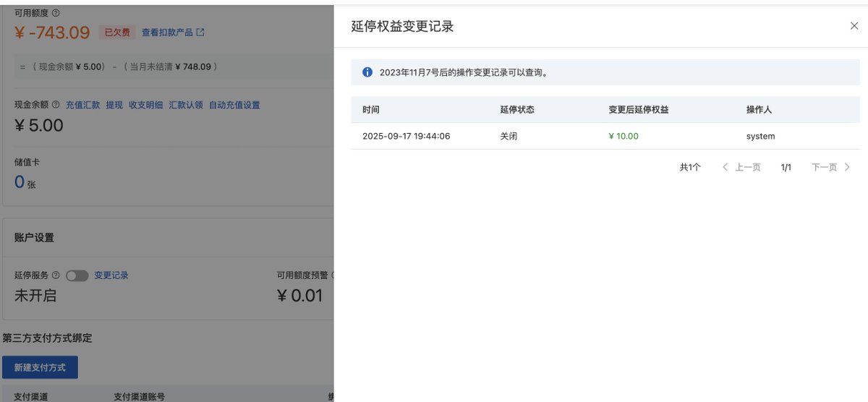
Task: Open 变更记录 link near 延停服务
Action: click(x=111, y=275)
